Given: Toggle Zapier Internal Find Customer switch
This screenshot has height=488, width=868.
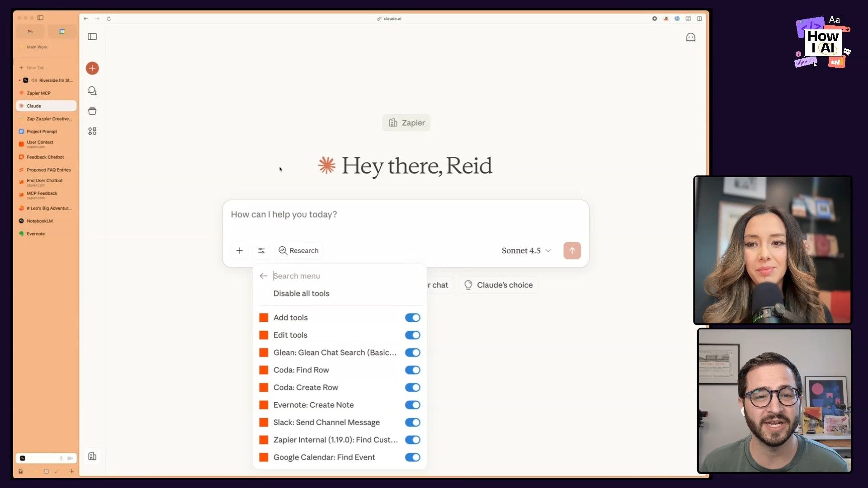Looking at the screenshot, I should [412, 440].
